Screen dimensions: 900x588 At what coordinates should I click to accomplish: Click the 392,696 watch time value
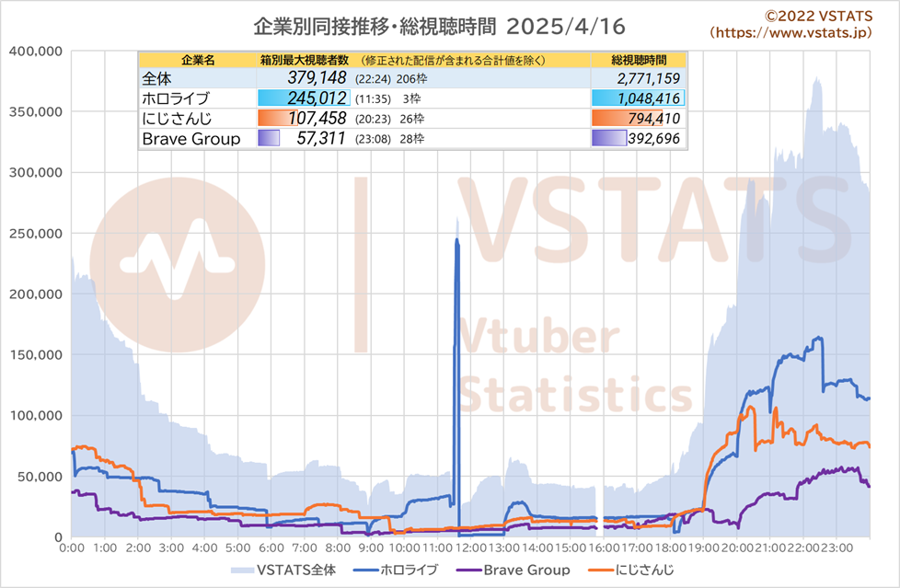coord(653,138)
